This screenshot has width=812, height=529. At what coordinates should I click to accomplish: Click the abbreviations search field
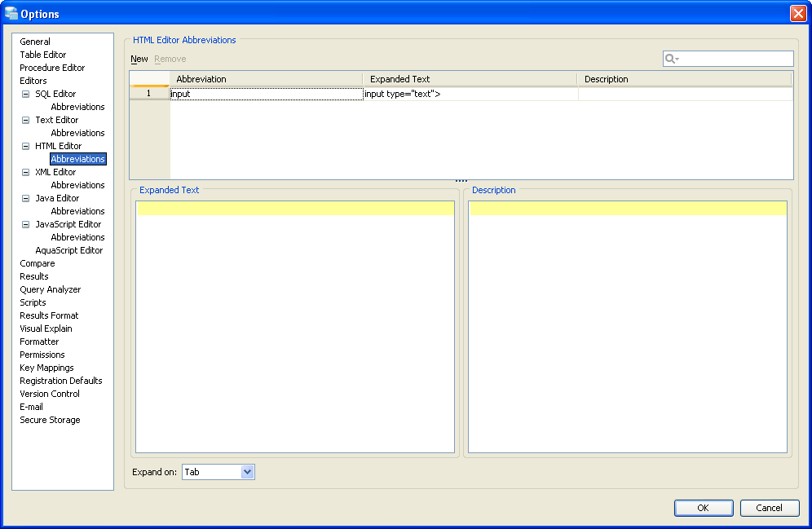(728, 59)
